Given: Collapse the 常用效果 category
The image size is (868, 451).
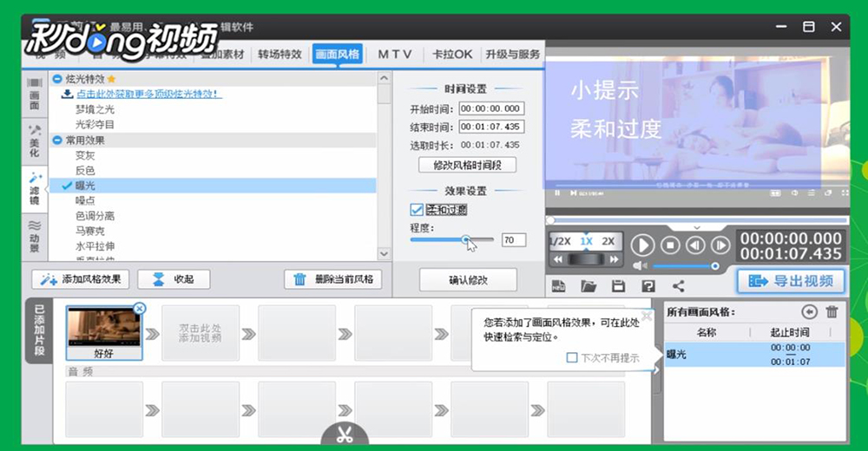Looking at the screenshot, I should pyautogui.click(x=56, y=141).
